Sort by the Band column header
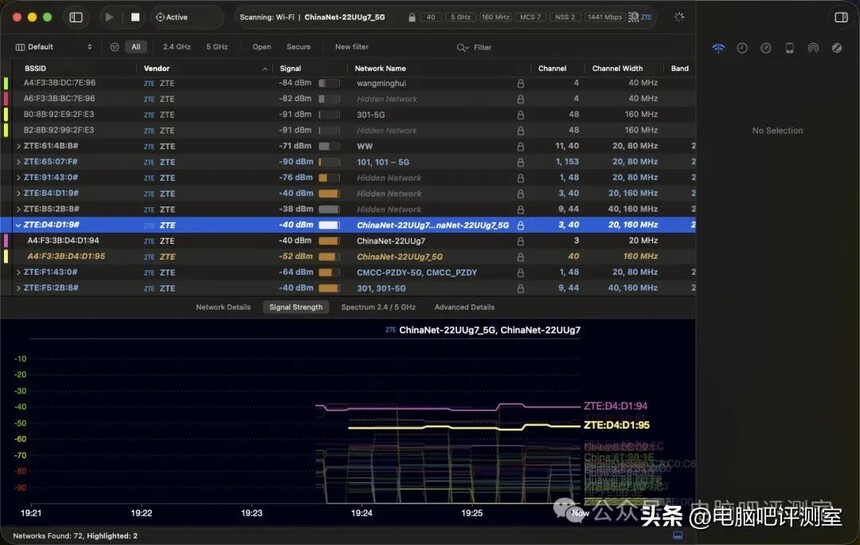The height and width of the screenshot is (545, 860). 680,69
